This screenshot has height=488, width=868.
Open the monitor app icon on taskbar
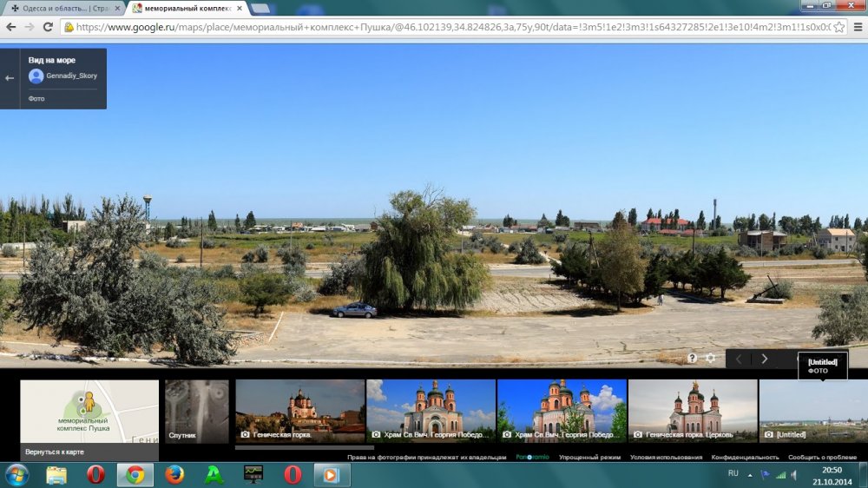[253, 475]
